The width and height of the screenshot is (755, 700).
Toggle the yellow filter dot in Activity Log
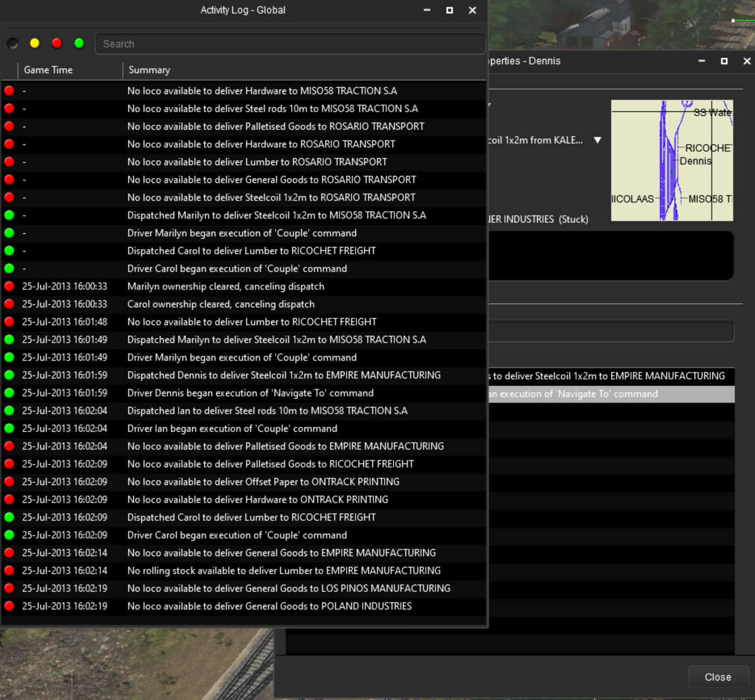click(x=34, y=44)
